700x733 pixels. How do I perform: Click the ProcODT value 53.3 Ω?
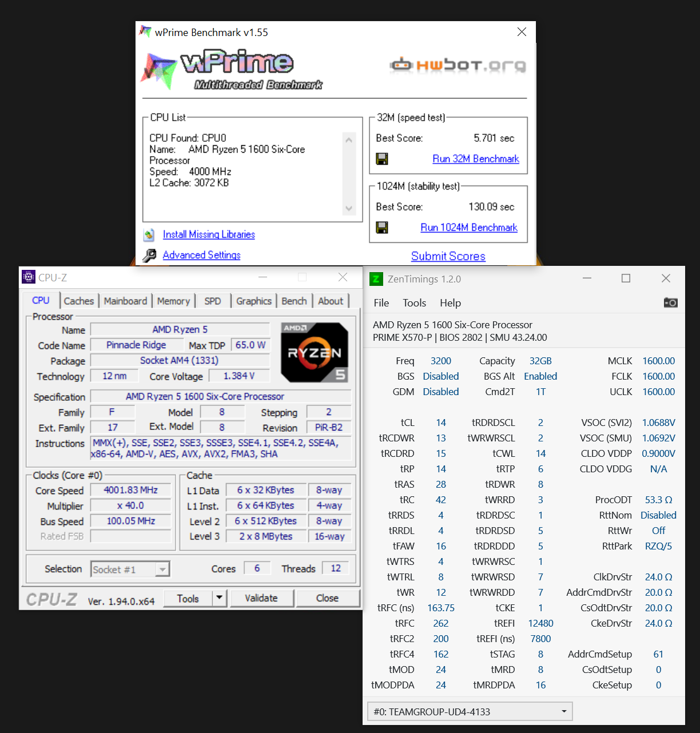click(x=659, y=500)
